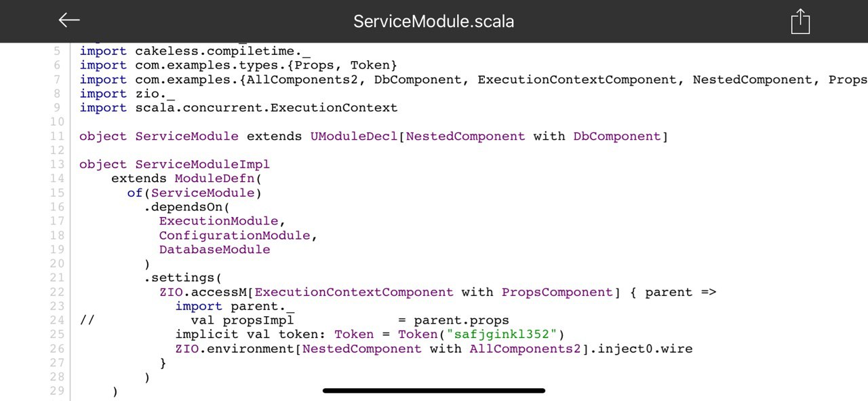The height and width of the screenshot is (401, 868).
Task: Tap line number 24 in the gutter
Action: (57, 320)
